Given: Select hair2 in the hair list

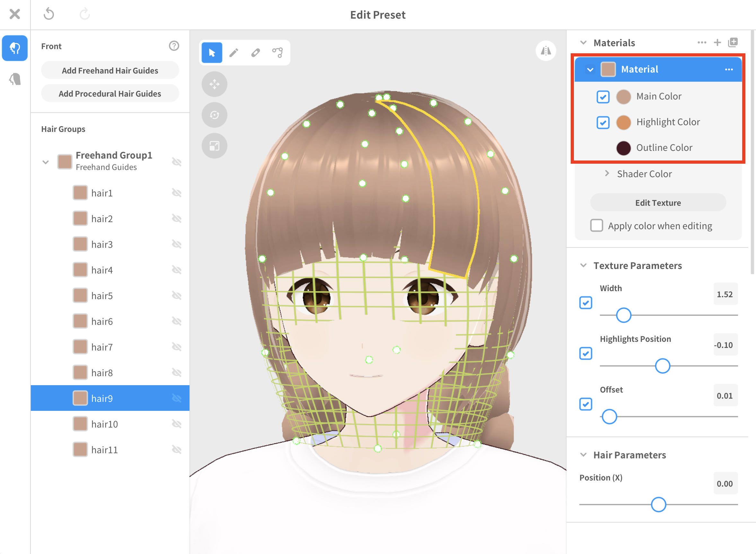Looking at the screenshot, I should (110, 219).
